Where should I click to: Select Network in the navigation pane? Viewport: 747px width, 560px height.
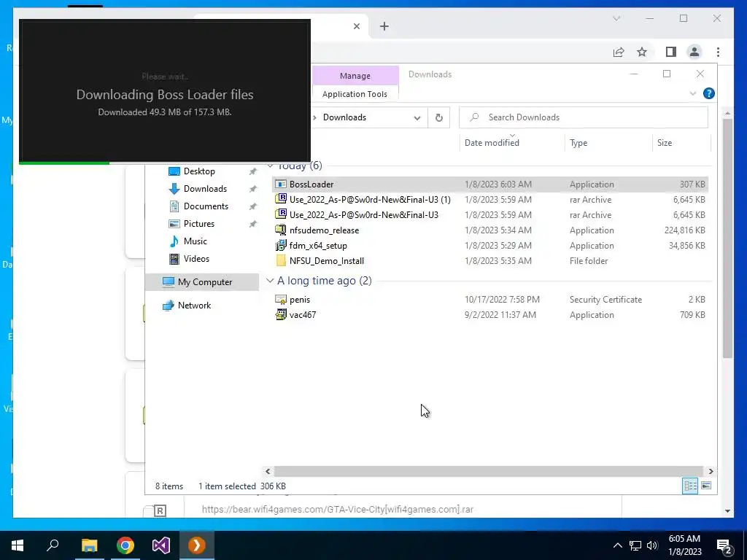[194, 306]
